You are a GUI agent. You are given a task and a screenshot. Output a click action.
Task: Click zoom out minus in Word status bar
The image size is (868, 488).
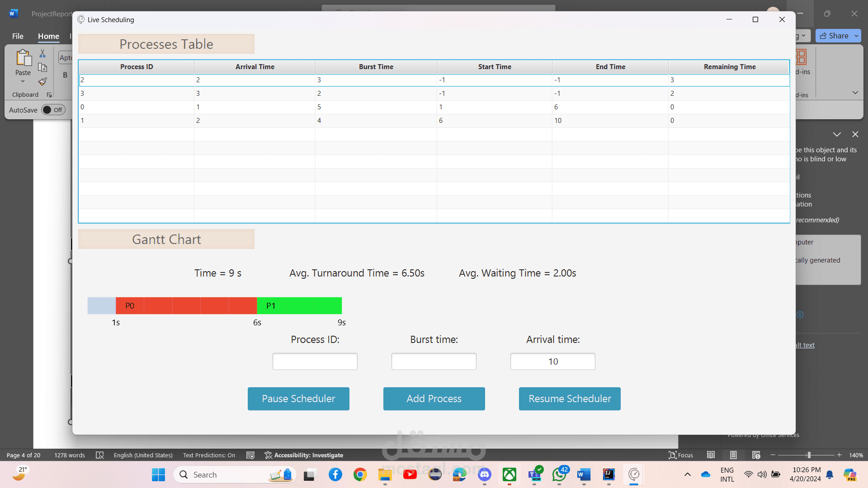click(x=773, y=455)
